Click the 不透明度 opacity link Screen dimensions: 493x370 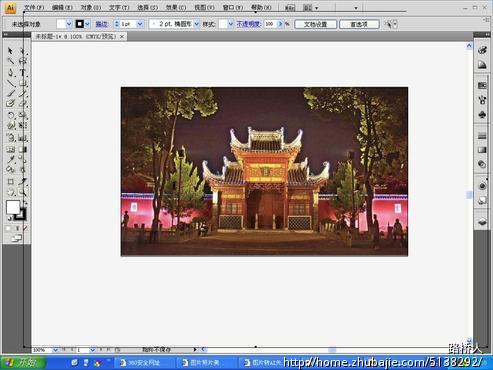coord(249,24)
